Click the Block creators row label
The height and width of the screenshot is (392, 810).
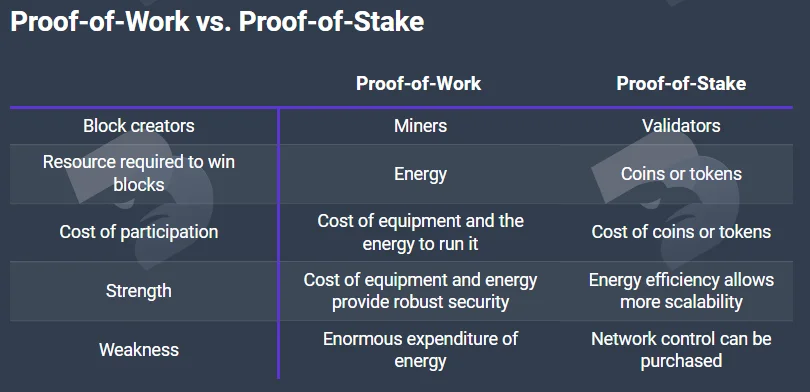pyautogui.click(x=139, y=126)
